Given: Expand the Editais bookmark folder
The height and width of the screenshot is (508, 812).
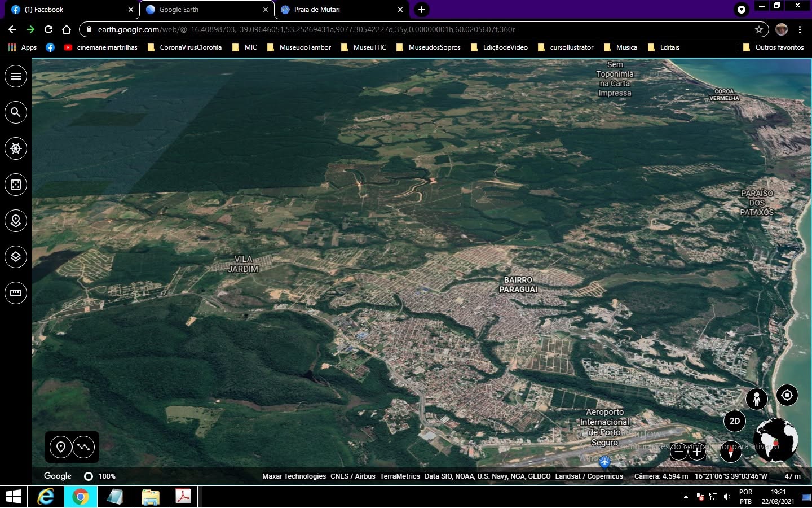Looking at the screenshot, I should (x=664, y=47).
